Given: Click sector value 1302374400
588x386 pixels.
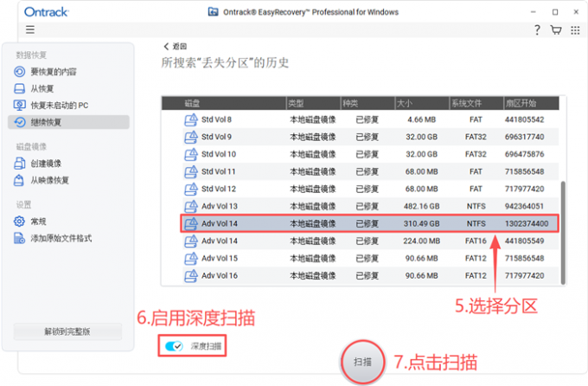Looking at the screenshot, I should (x=527, y=224).
